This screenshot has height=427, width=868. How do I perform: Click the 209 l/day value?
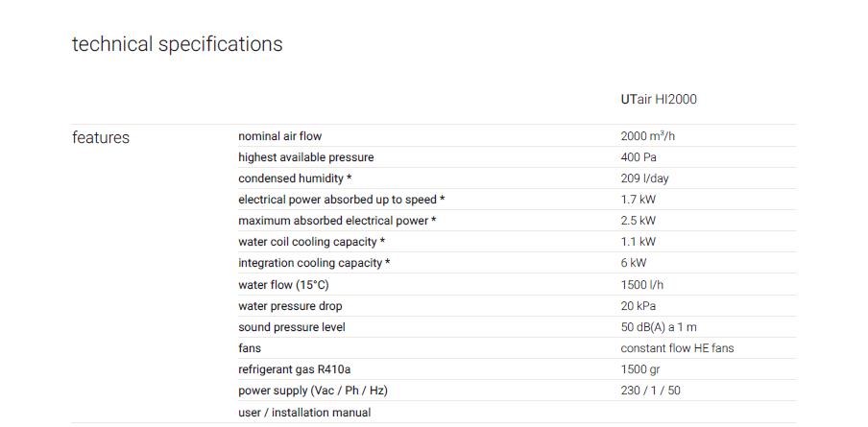click(644, 178)
